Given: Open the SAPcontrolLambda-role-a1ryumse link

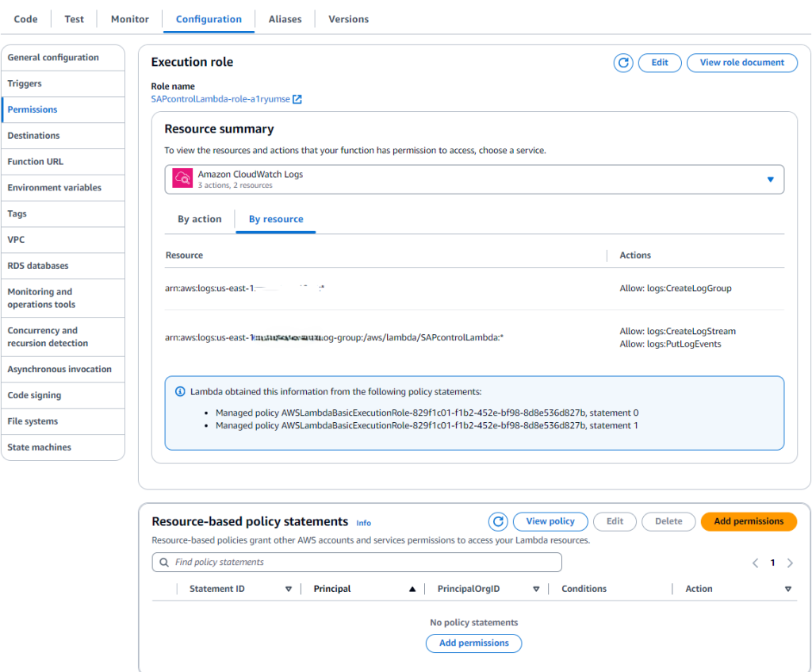Looking at the screenshot, I should pyautogui.click(x=218, y=99).
